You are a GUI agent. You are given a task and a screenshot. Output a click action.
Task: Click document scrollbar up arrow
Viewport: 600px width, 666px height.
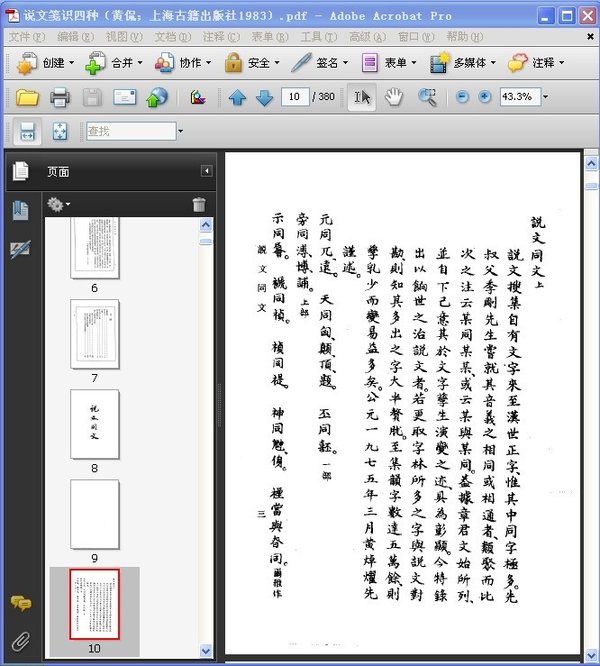tap(592, 164)
